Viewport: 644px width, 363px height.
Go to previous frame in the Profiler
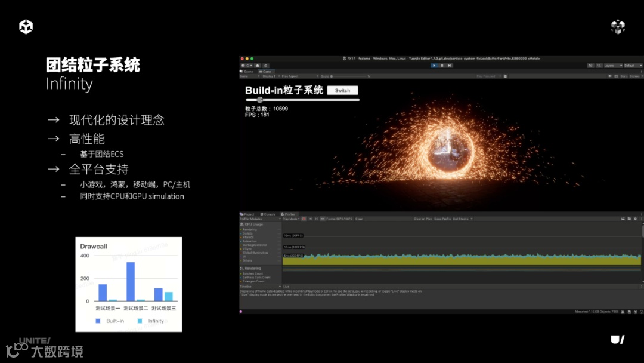pyautogui.click(x=310, y=219)
